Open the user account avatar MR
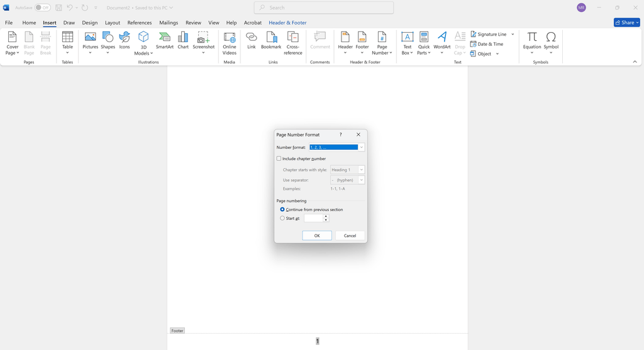 point(580,8)
